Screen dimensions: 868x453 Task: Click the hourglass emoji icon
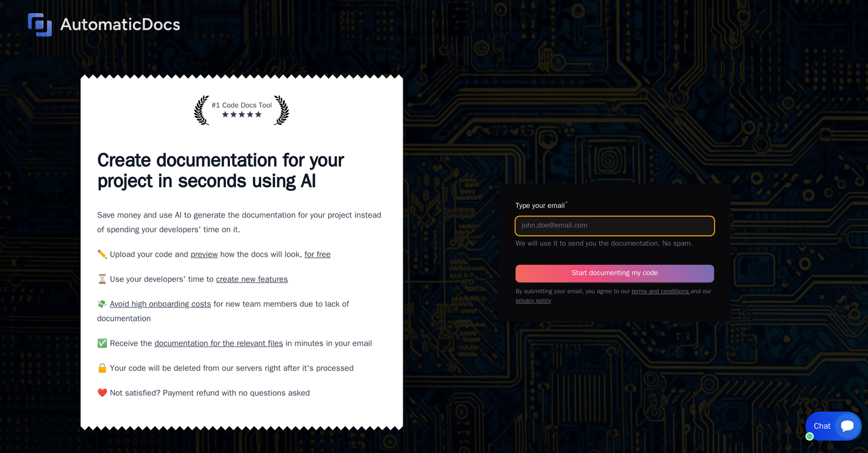(101, 278)
